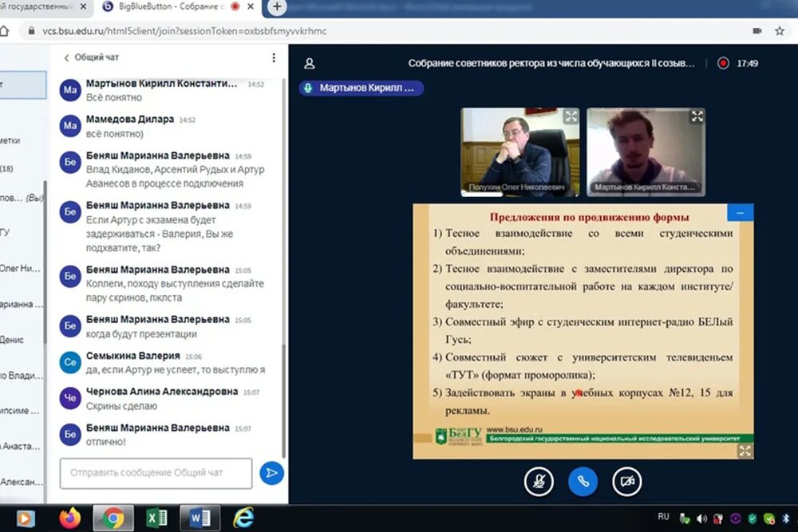Screen dimensions: 798x532
Task: Open Chrome camera permissions icon in address bar
Action: [x=757, y=30]
